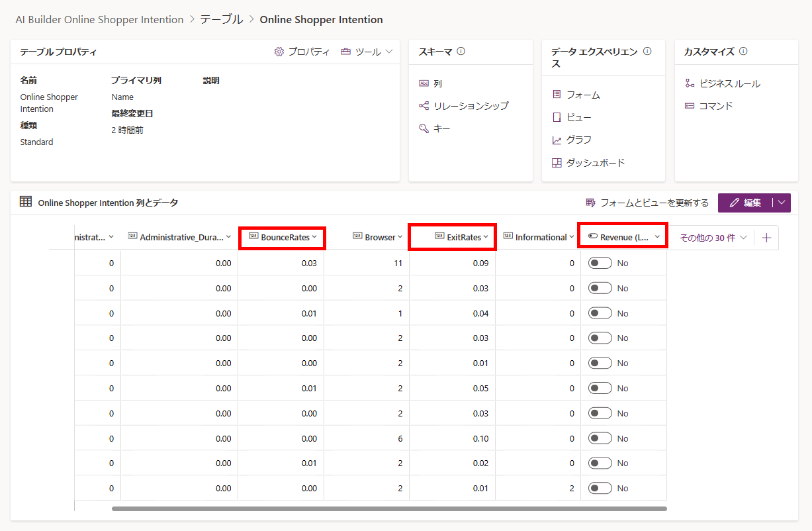812x531 pixels.
Task: Click the table grid icon beside 列とデータ
Action: pos(26,202)
